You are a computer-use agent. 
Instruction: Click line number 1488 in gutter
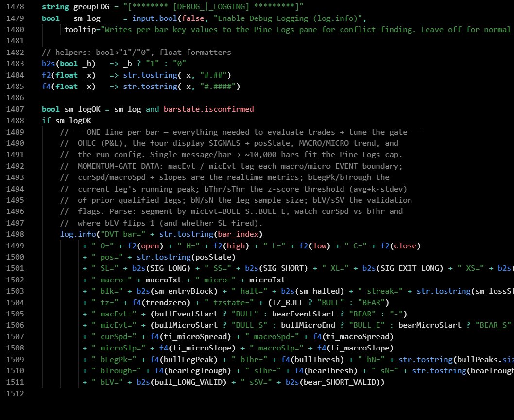click(x=15, y=121)
